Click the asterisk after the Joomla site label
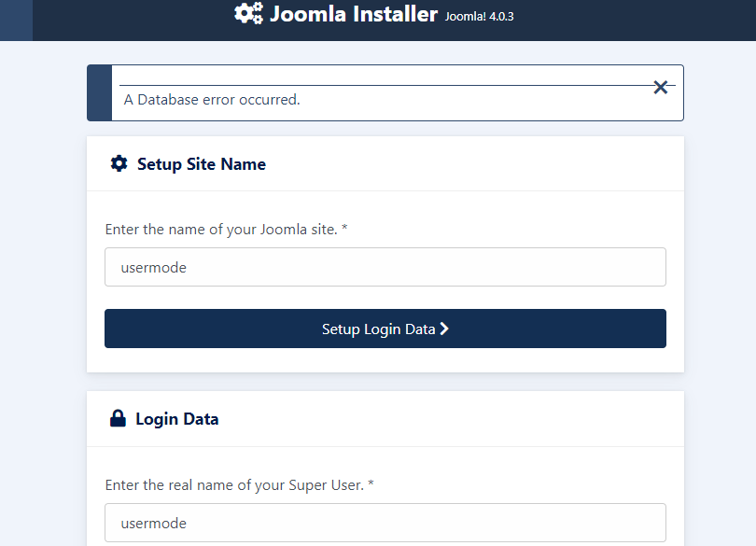The image size is (756, 546). (344, 228)
